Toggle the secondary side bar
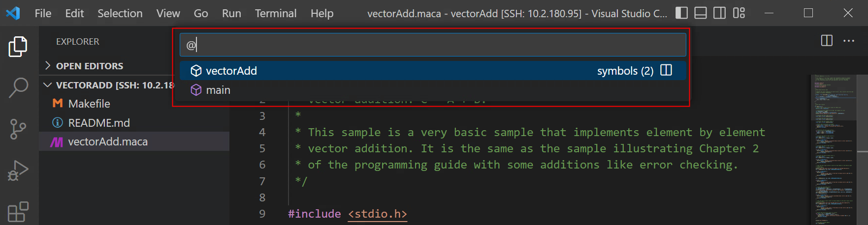 point(720,13)
